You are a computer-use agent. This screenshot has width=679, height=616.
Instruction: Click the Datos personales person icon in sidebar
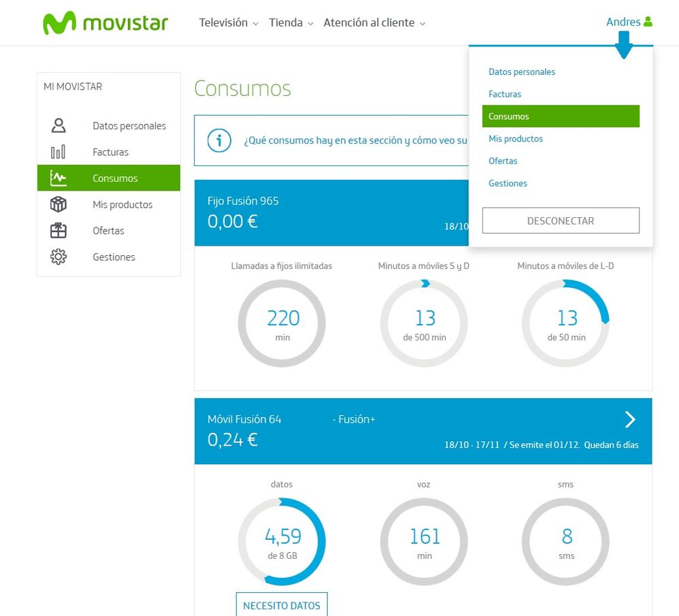(59, 126)
